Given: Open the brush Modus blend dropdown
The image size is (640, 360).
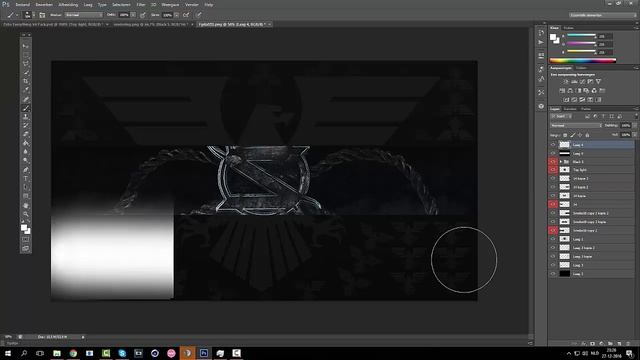Looking at the screenshot, I should pos(84,15).
